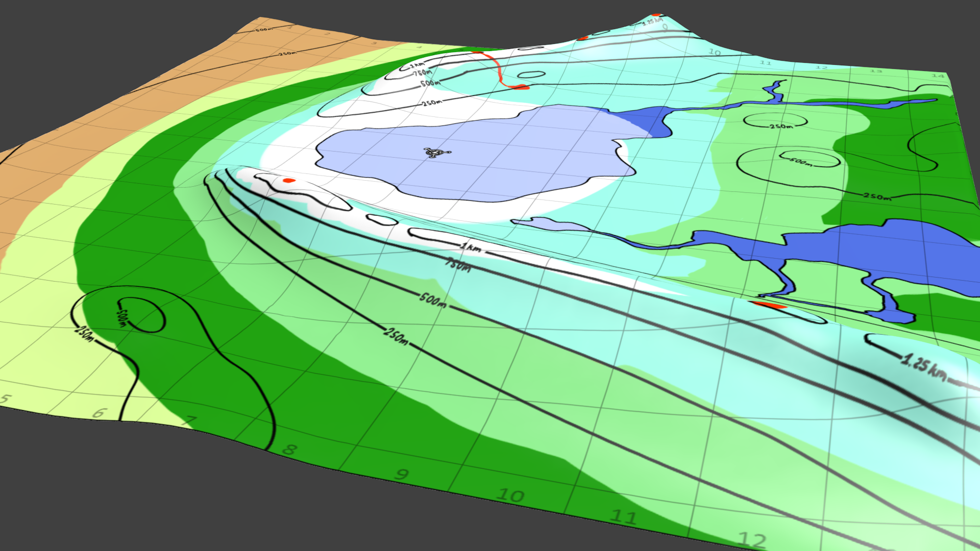Click grid number 8 at the map edge
The height and width of the screenshot is (551, 980).
[x=289, y=449]
